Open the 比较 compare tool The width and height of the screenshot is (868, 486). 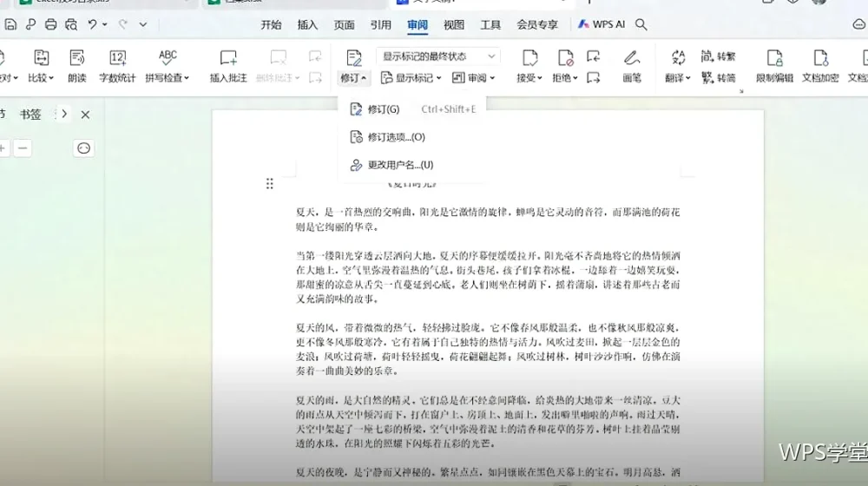click(41, 66)
